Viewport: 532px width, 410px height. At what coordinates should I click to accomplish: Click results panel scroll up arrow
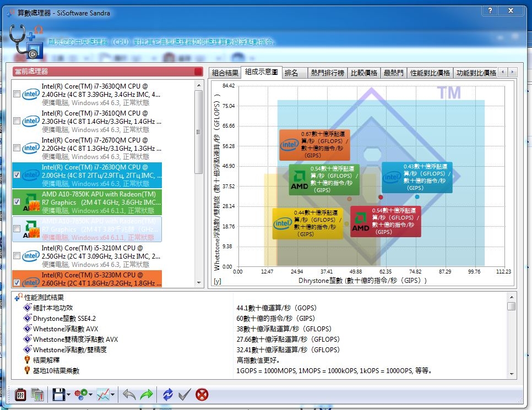[x=512, y=297]
